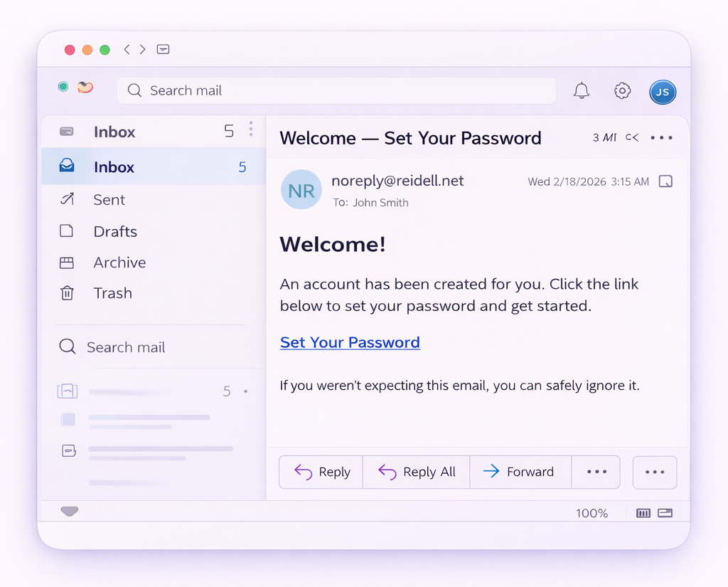Click the Set Your Password link
Screen dimensions: 728x587
pos(350,342)
